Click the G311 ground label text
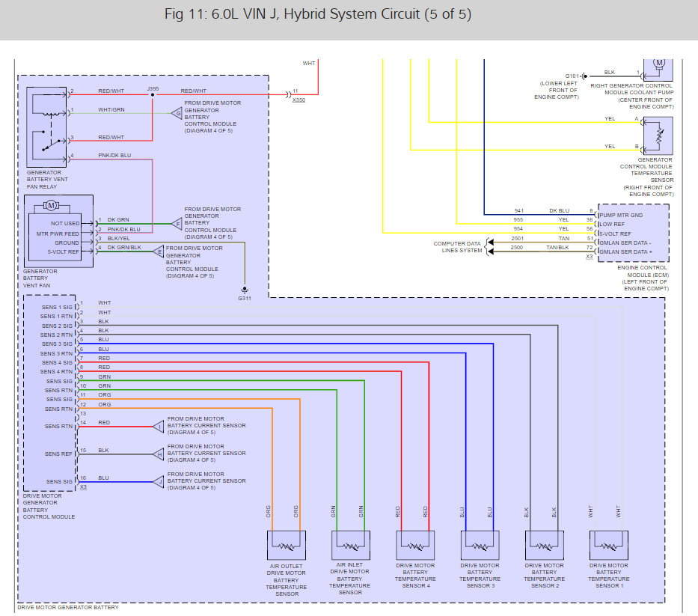Screen dimensions: 698x616 tap(245, 299)
